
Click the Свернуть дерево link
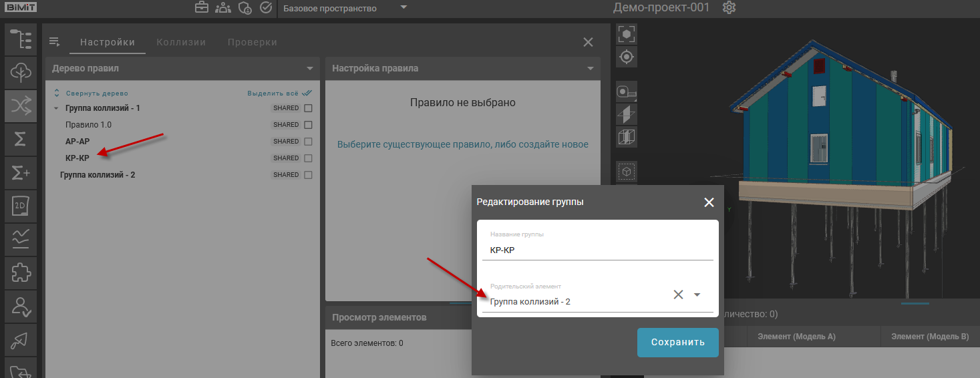pos(96,93)
